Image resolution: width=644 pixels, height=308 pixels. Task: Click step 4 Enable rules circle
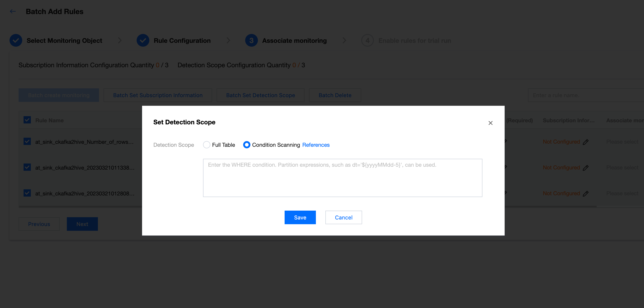pos(367,41)
